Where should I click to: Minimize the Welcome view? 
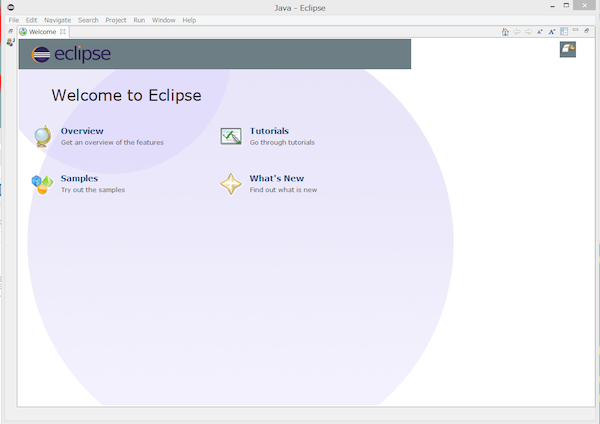click(576, 30)
